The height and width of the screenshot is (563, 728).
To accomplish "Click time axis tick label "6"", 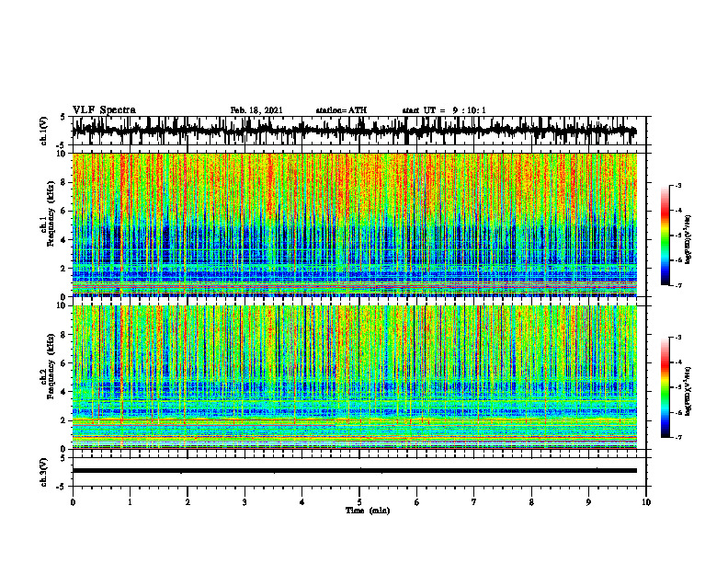I will (x=417, y=502).
